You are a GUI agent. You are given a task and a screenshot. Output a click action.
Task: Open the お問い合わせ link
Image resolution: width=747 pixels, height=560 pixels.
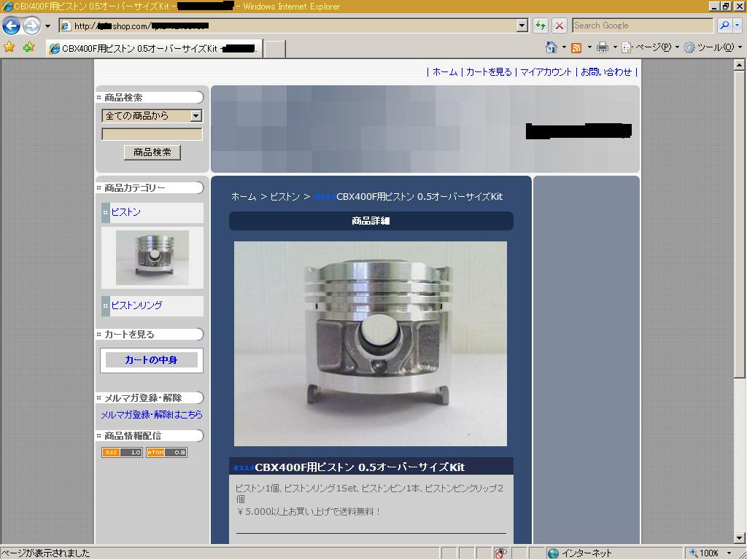(606, 72)
